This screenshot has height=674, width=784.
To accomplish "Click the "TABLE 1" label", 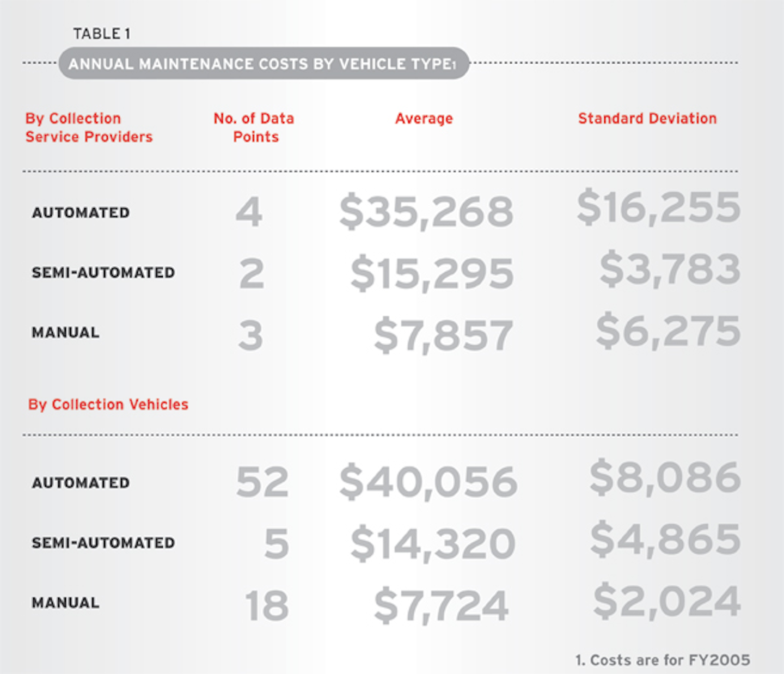I will coord(102,34).
